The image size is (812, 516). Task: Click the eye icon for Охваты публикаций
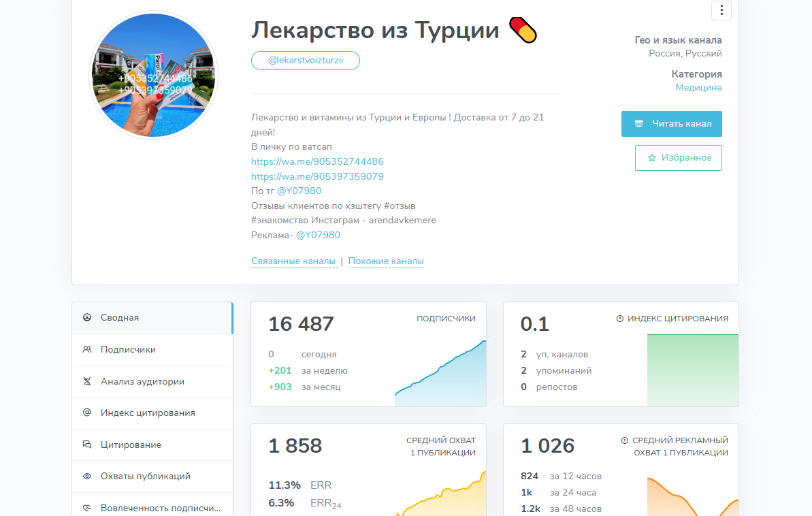pos(86,476)
